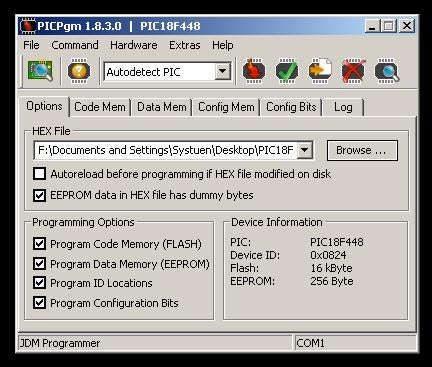This screenshot has width=432, height=367.
Task: Open the Help menu
Action: (223, 45)
